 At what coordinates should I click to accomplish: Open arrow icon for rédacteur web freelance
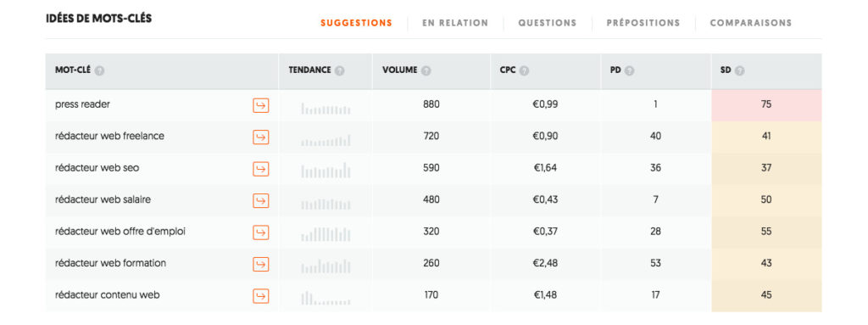[x=261, y=137]
